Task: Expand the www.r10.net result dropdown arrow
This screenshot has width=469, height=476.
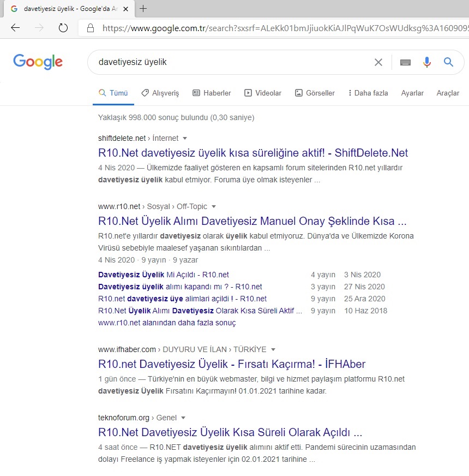Action: pyautogui.click(x=214, y=207)
